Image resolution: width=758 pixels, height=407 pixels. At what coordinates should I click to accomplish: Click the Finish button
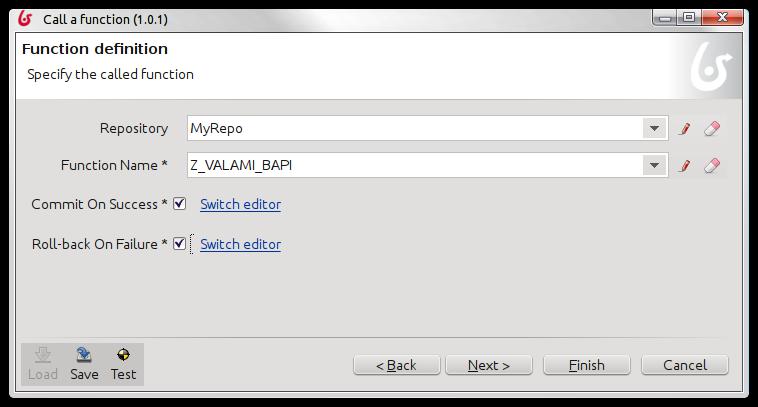pyautogui.click(x=587, y=365)
